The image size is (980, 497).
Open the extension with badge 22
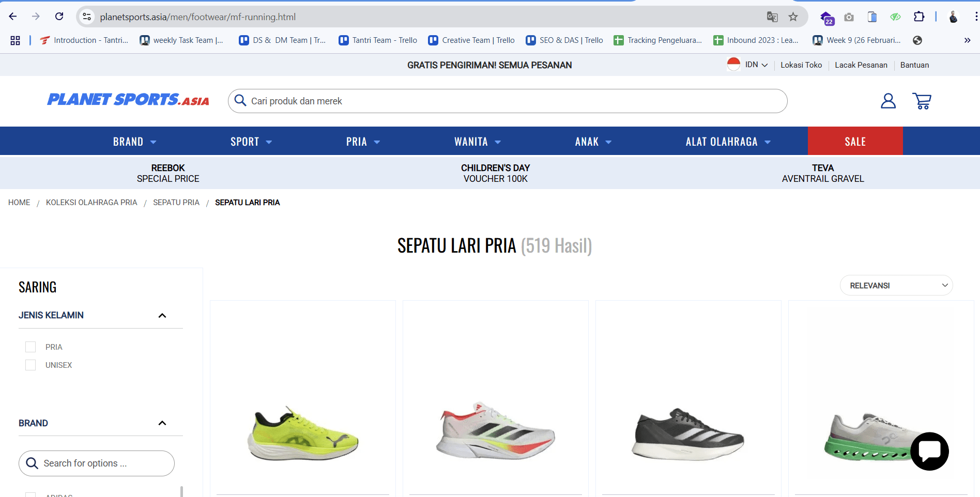pos(827,18)
